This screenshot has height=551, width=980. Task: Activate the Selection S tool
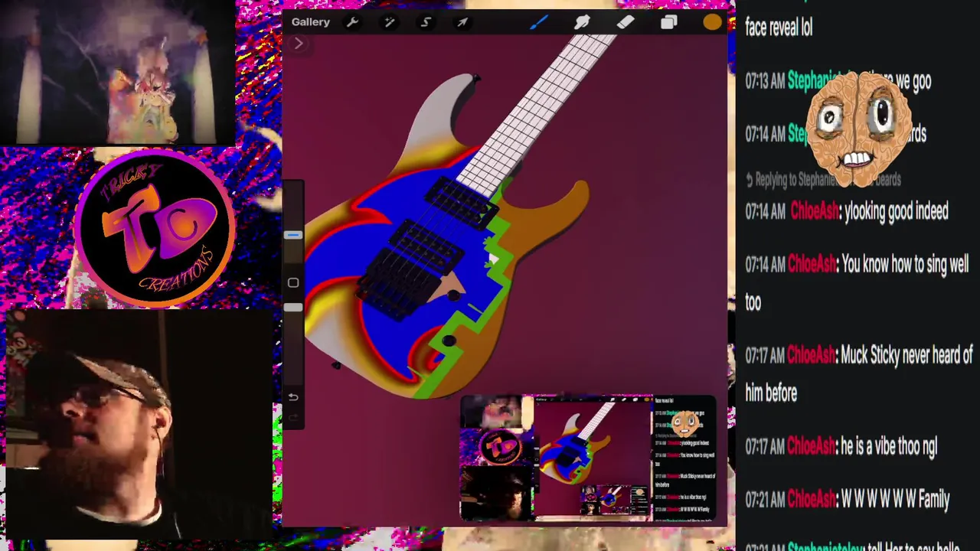[x=426, y=22]
